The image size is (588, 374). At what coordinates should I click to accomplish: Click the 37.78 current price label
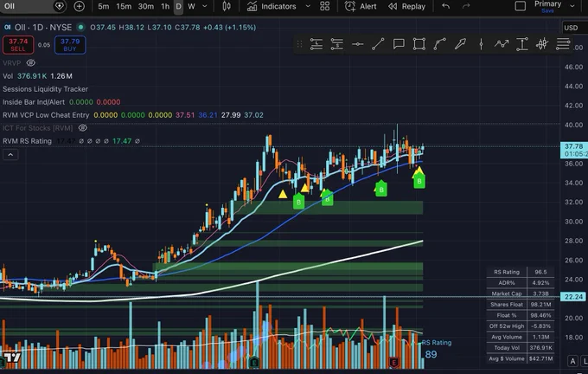click(x=574, y=150)
